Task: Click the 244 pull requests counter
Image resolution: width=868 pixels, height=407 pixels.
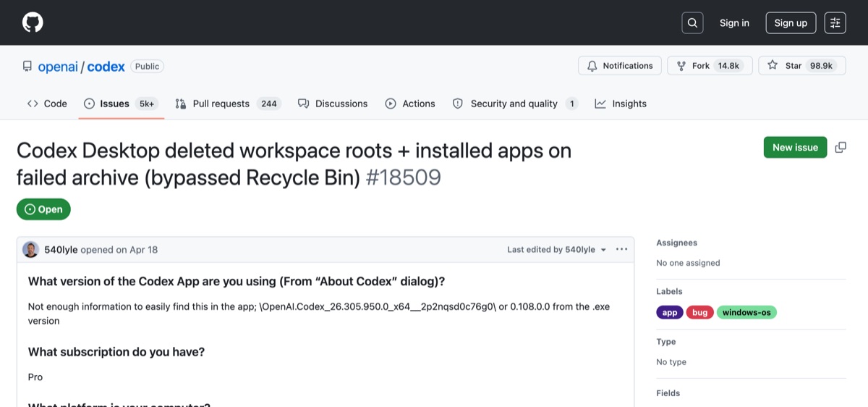Action: tap(269, 104)
